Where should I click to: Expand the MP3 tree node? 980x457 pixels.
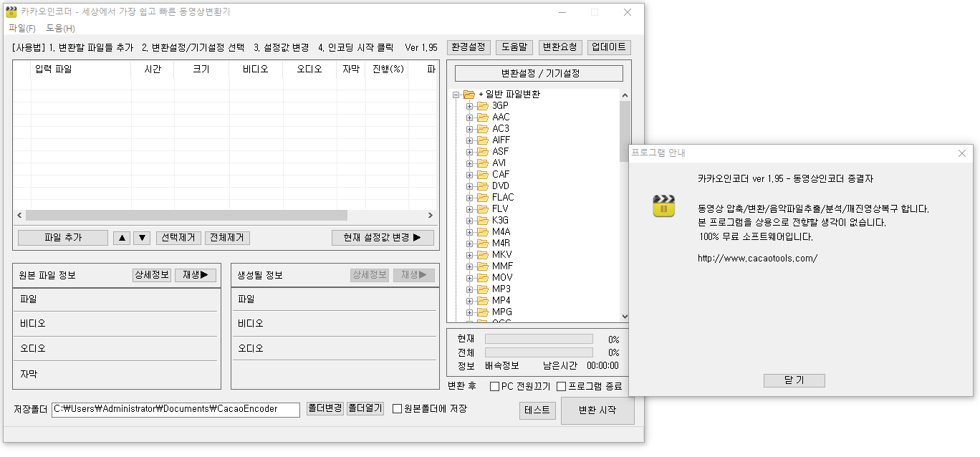click(470, 289)
